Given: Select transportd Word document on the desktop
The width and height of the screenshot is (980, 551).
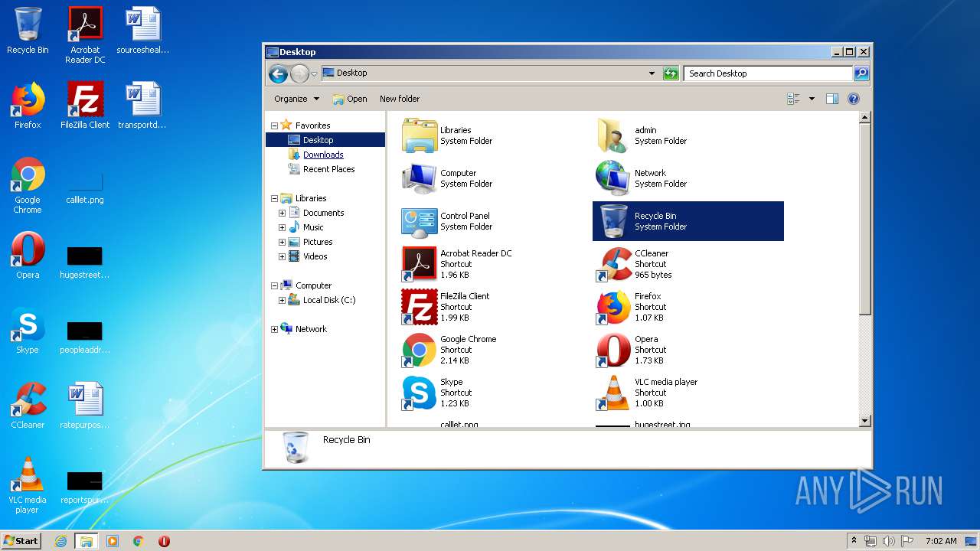Looking at the screenshot, I should [142, 99].
